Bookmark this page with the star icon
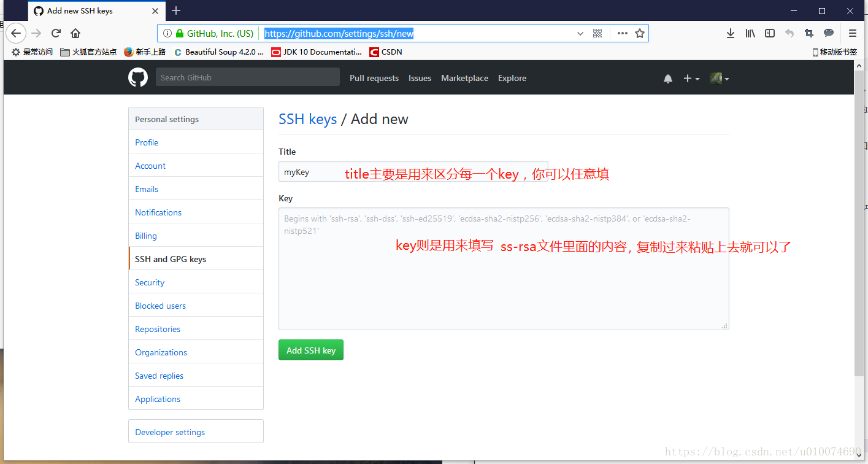The height and width of the screenshot is (464, 868). point(640,33)
